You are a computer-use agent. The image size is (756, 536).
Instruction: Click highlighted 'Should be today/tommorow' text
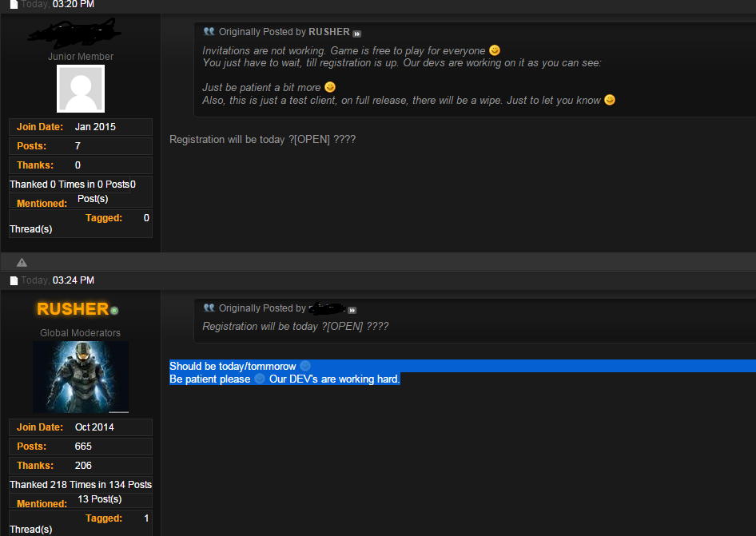click(x=233, y=367)
